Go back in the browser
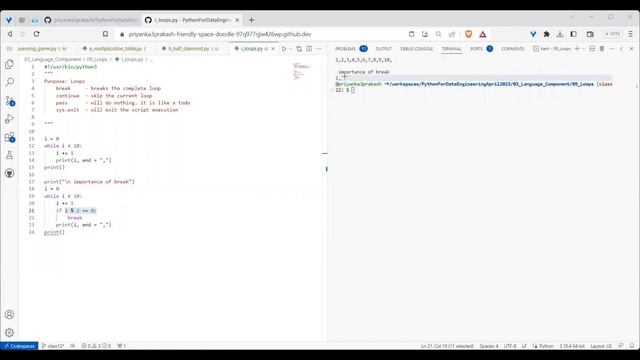This screenshot has width=640, height=360. 10,34
